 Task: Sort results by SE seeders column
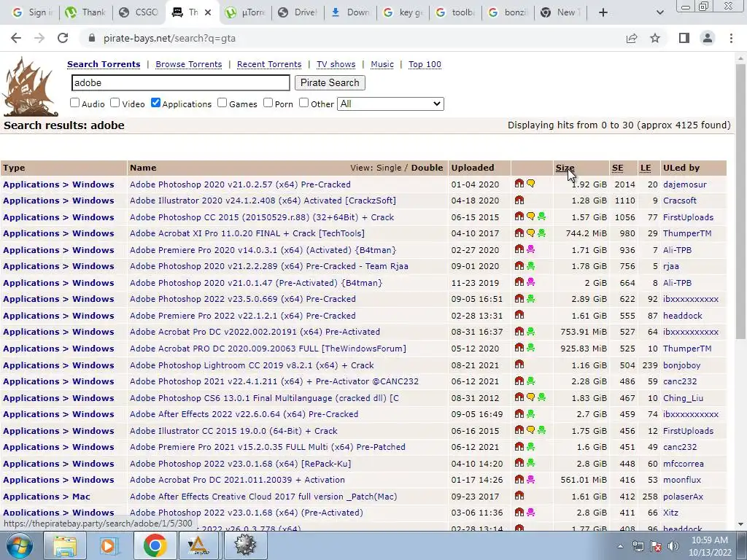click(617, 168)
